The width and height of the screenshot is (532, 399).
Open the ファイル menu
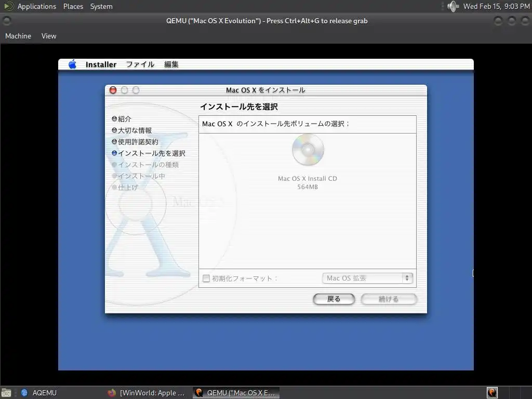click(140, 64)
